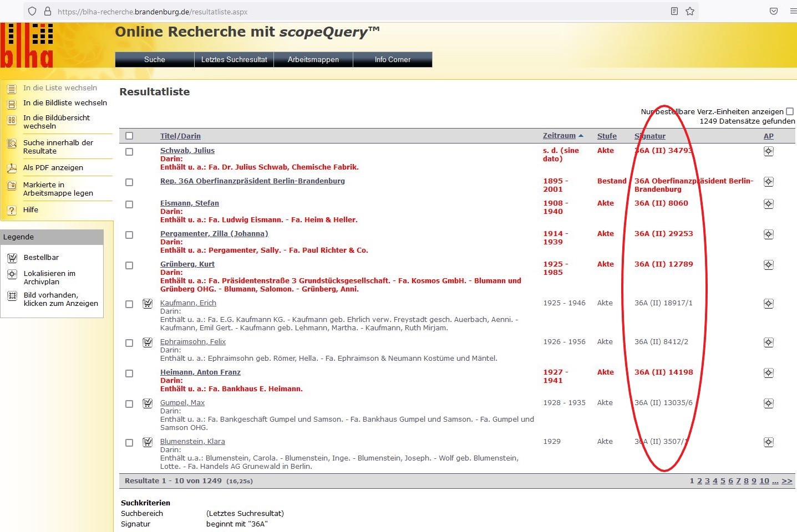
Task: Locate Kaufmann, Erich in archive plan
Action: pyautogui.click(x=768, y=304)
